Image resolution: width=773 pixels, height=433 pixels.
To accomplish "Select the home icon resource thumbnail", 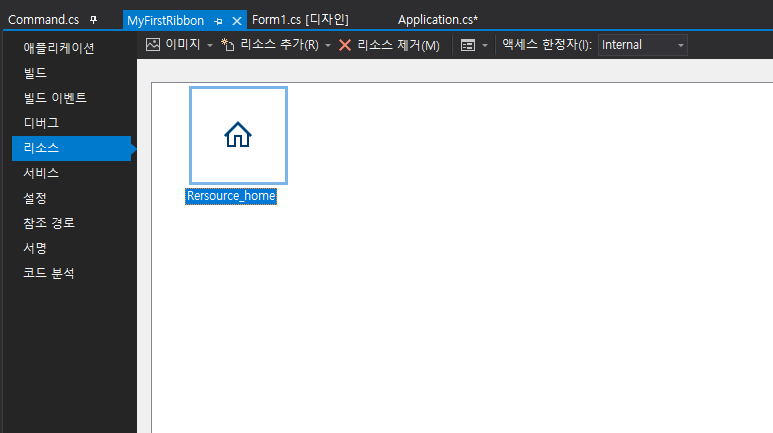I will pyautogui.click(x=238, y=136).
